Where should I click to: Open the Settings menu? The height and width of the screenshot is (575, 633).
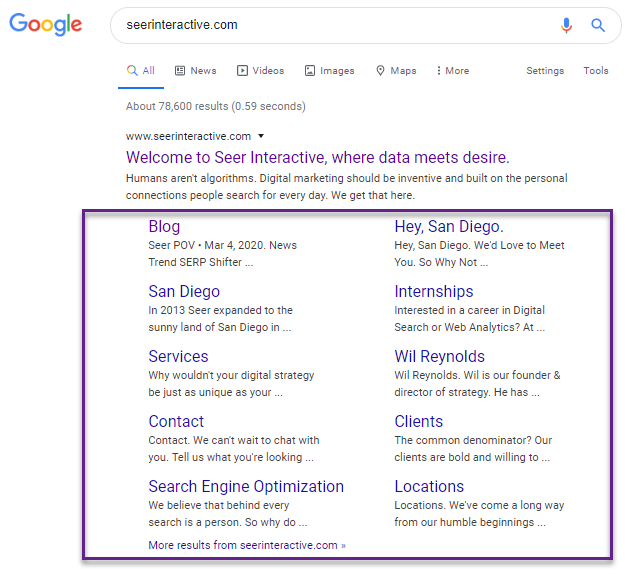(x=545, y=71)
